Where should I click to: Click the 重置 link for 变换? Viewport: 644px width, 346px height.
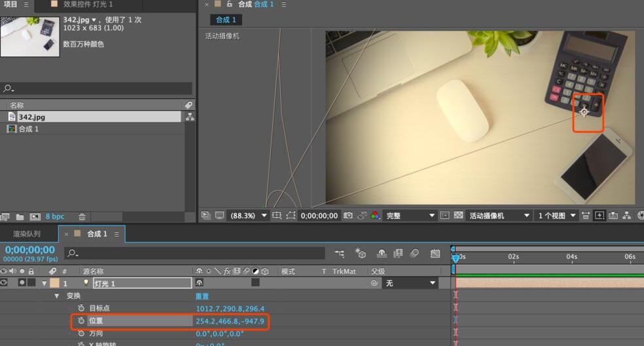pos(202,296)
